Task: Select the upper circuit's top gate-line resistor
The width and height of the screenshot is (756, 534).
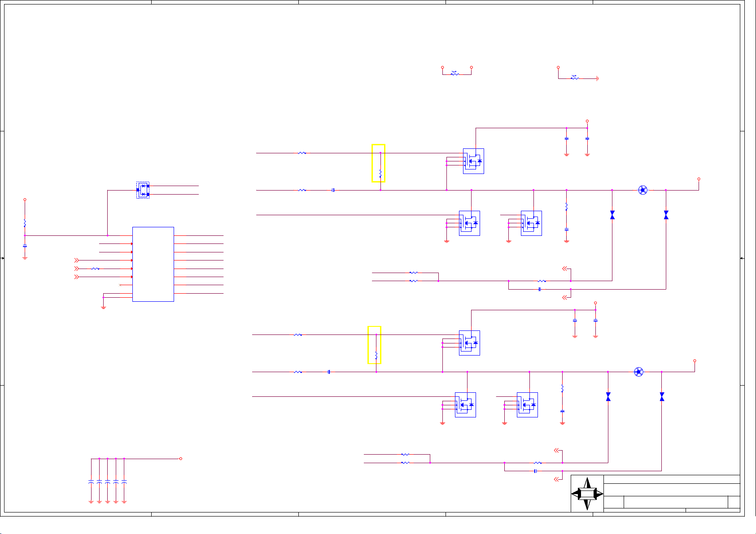Action: pos(302,153)
